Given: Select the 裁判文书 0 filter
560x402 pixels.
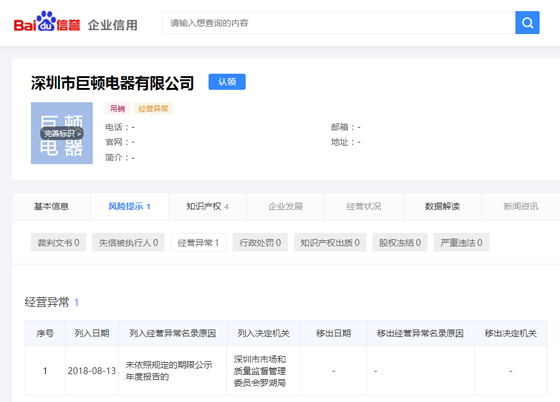Looking at the screenshot, I should coord(59,243).
